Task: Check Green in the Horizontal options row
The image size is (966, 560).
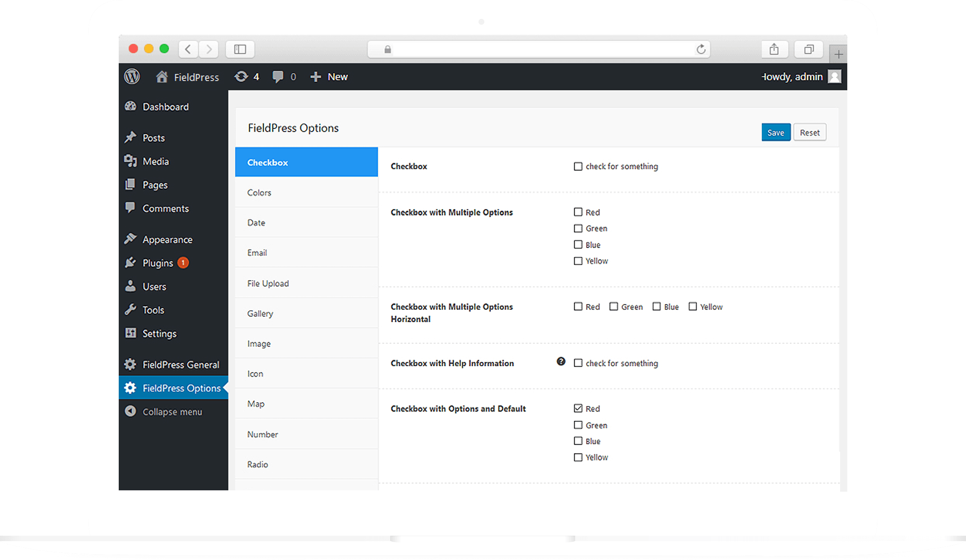Action: 613,307
